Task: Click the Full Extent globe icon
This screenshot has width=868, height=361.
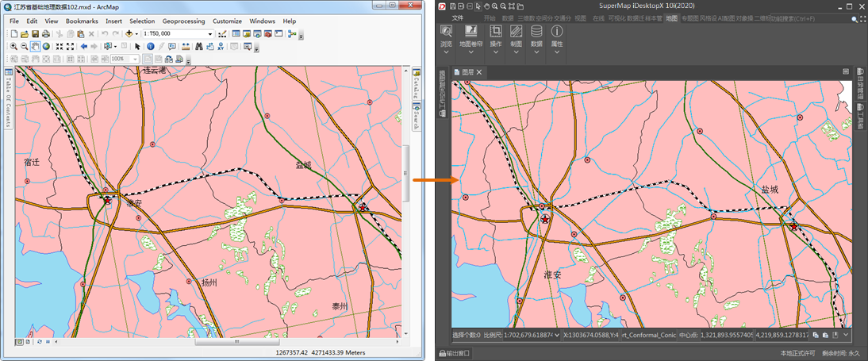Action: click(46, 47)
